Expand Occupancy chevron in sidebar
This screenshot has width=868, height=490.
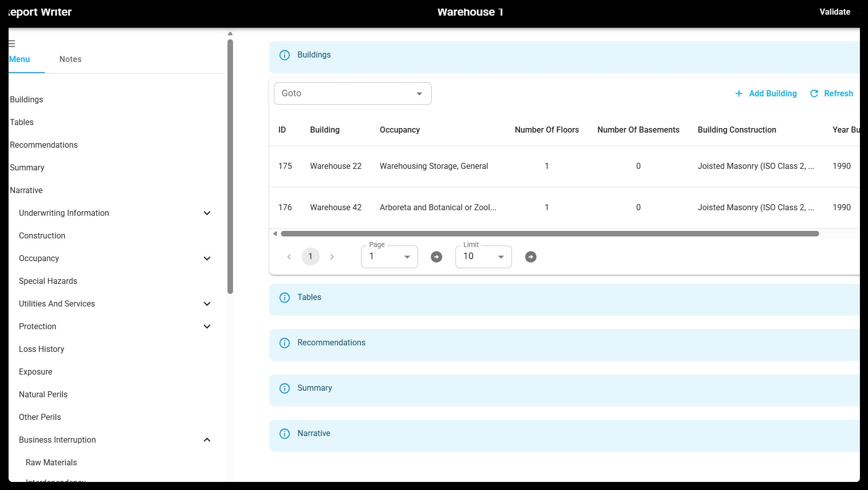click(207, 259)
